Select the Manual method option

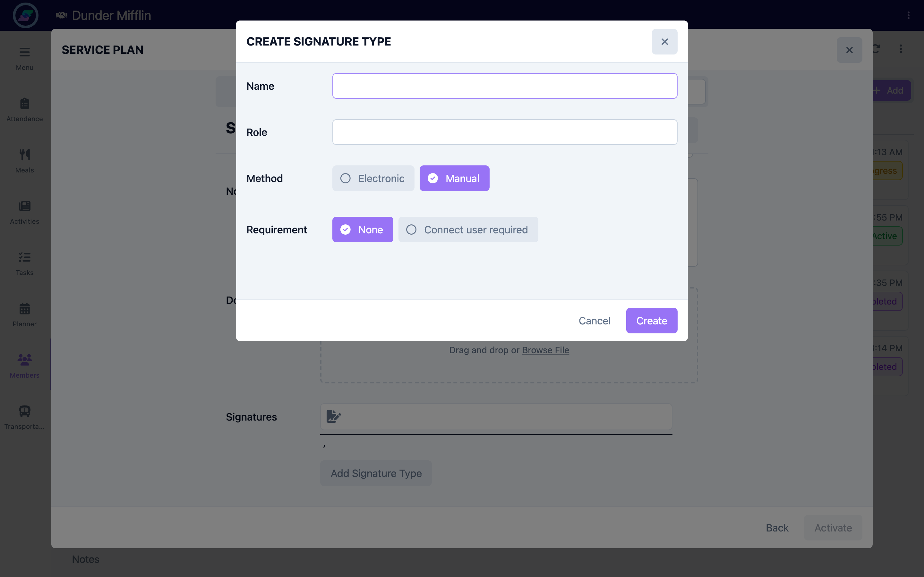click(x=454, y=178)
